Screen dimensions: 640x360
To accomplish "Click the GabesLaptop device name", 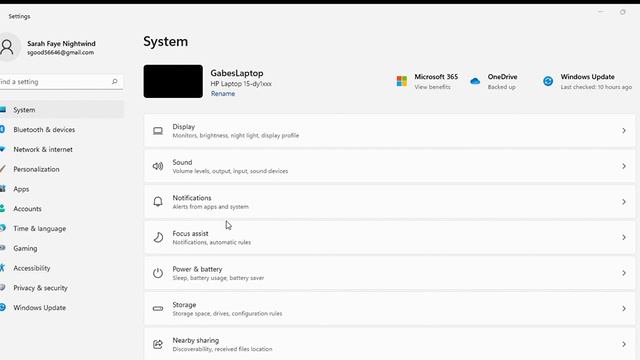I will [237, 73].
